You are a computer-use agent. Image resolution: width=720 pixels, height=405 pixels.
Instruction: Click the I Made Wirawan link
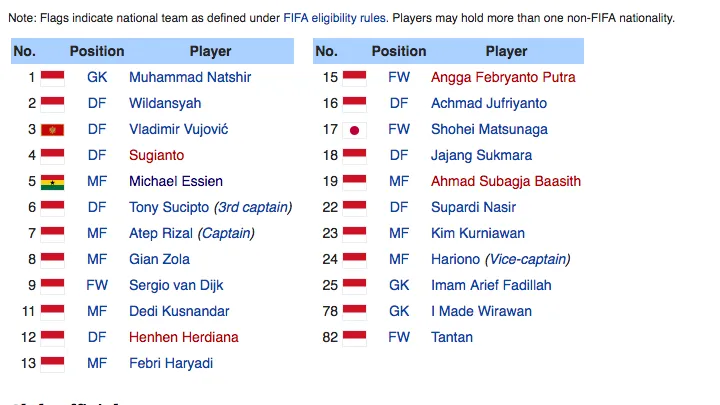click(481, 311)
